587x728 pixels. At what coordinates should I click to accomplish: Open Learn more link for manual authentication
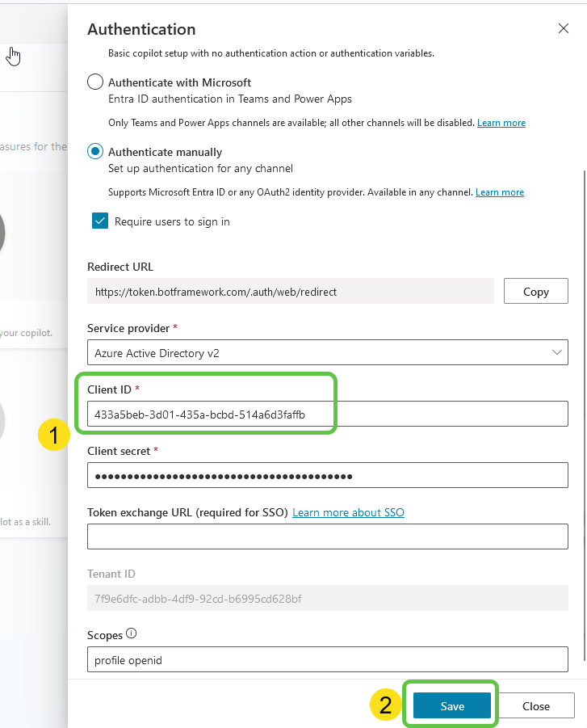499,192
